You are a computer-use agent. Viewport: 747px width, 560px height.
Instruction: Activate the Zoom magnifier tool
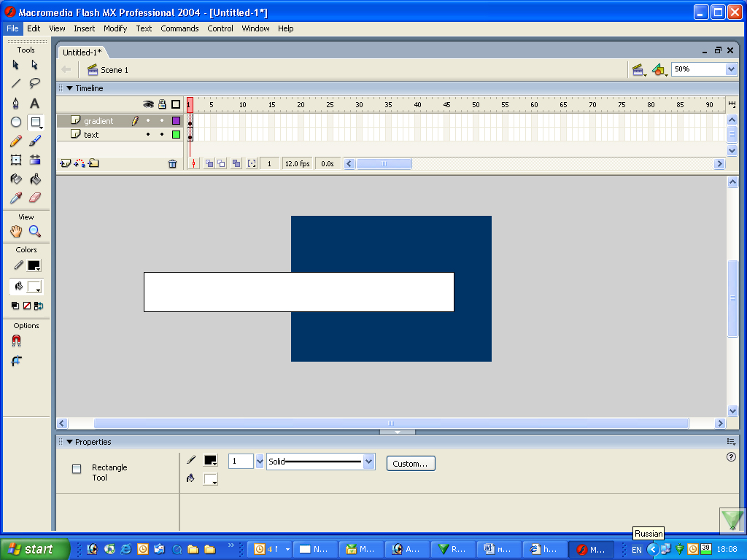click(34, 232)
